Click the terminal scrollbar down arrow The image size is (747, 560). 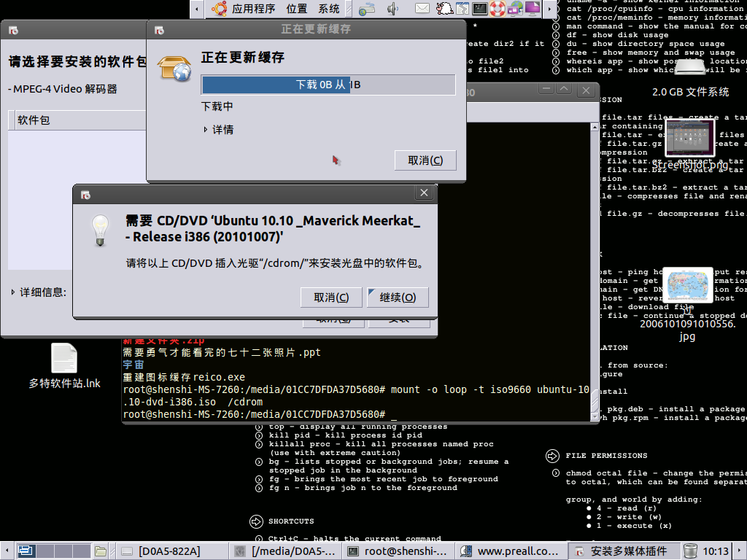(x=595, y=416)
